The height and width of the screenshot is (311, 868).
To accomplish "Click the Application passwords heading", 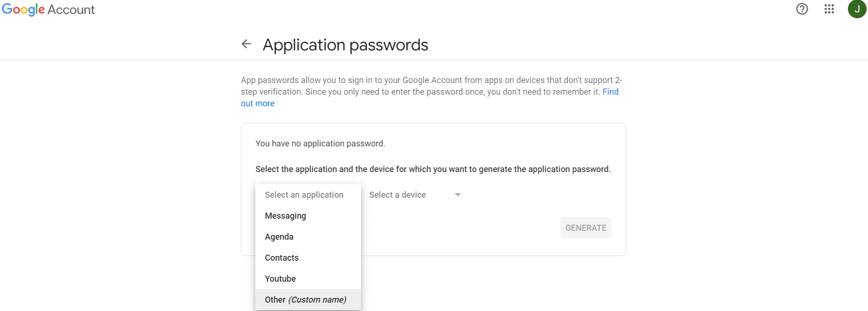I will [x=346, y=45].
